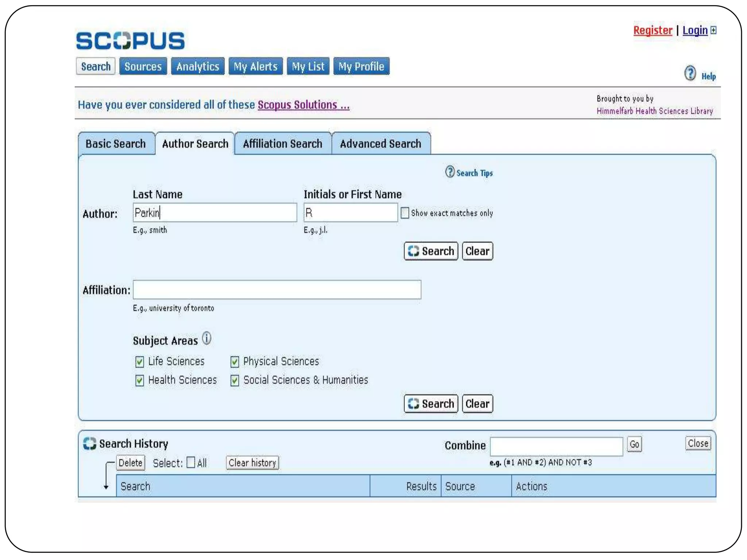Open the My Alerts tab

(x=255, y=66)
